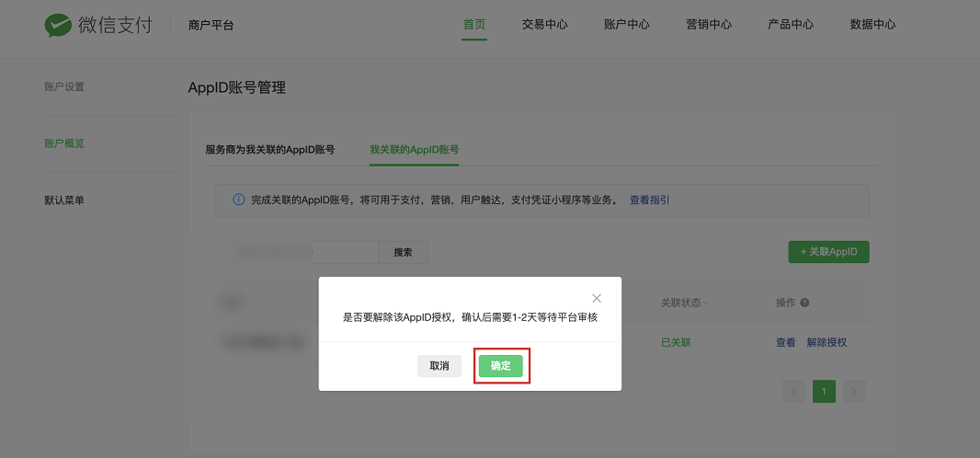Viewport: 980px width, 458px height.
Task: Cancel the dialog with 取消 button
Action: 439,366
